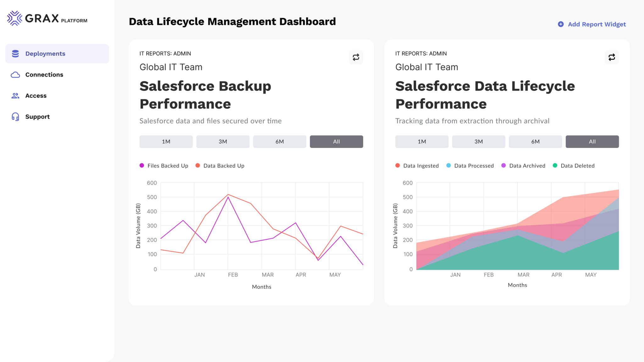Click the Access users icon
Screen dimensions: 644x362
click(15, 96)
